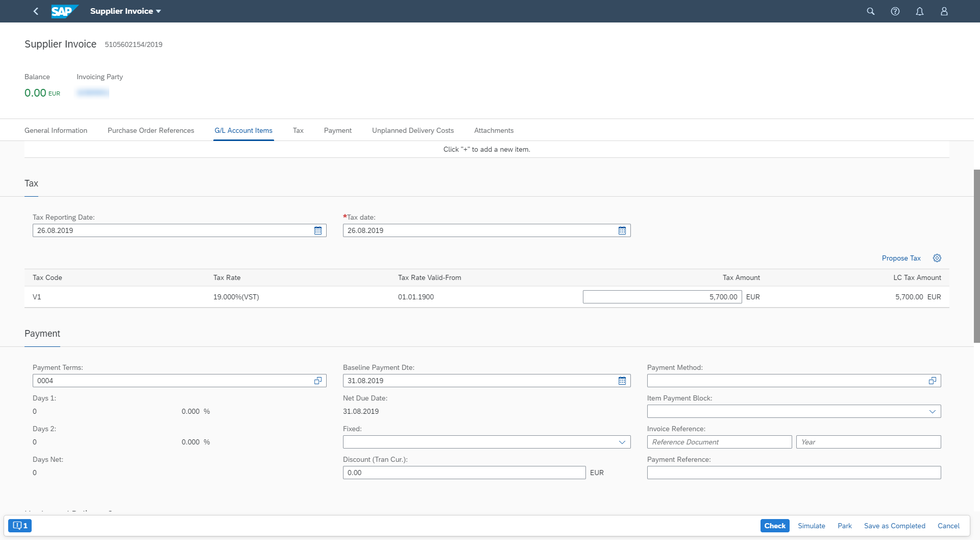
Task: Click the invoice number 5105602154/2019
Action: pyautogui.click(x=134, y=44)
